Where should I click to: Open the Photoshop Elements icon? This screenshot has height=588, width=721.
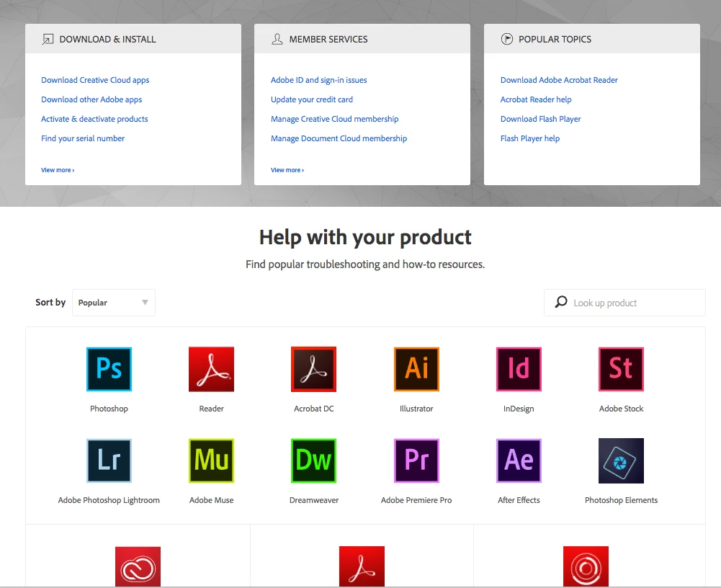coord(621,460)
